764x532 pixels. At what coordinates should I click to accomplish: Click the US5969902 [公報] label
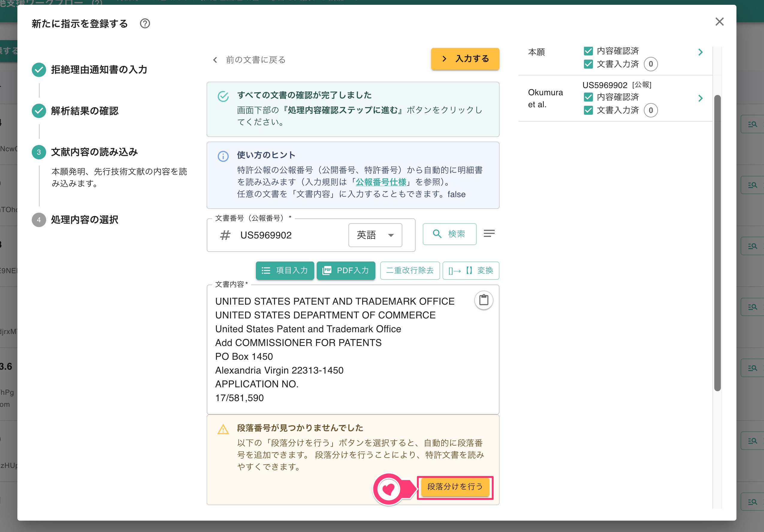(617, 85)
